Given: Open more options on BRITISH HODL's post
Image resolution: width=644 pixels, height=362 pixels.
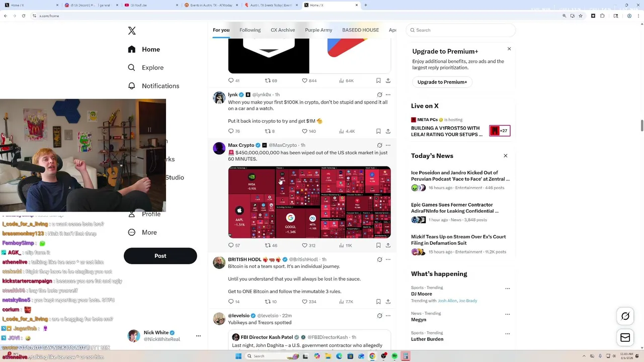Looking at the screenshot, I should click(388, 259).
